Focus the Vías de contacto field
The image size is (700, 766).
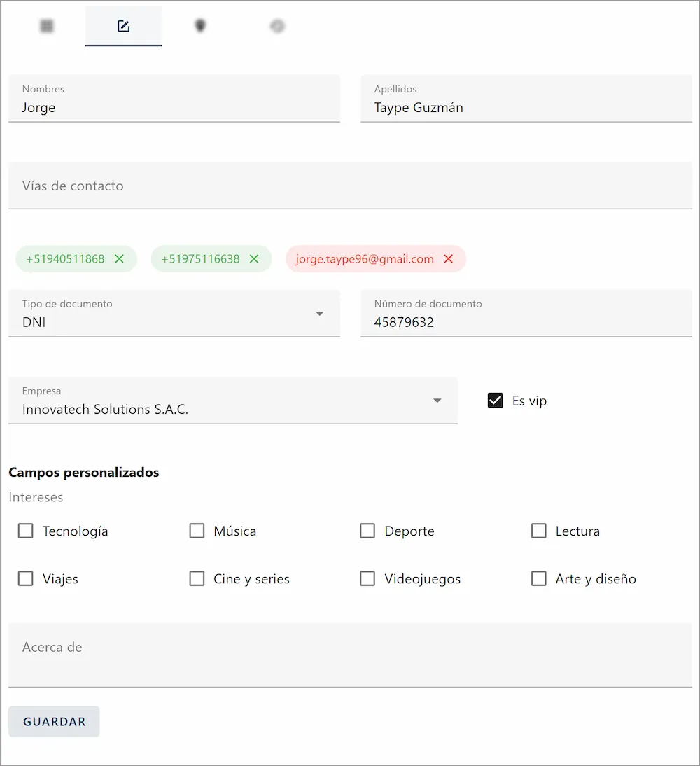350,186
